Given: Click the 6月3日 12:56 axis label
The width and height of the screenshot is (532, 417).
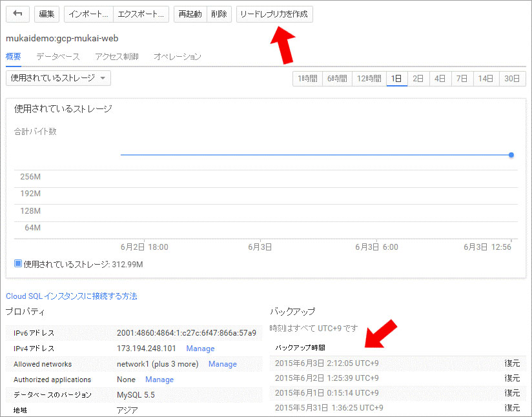Looking at the screenshot, I should [487, 247].
